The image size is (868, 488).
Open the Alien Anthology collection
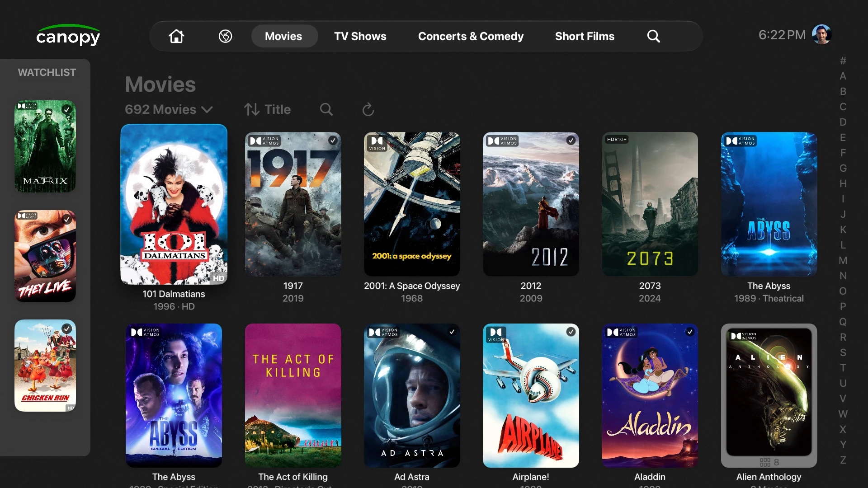coord(769,395)
